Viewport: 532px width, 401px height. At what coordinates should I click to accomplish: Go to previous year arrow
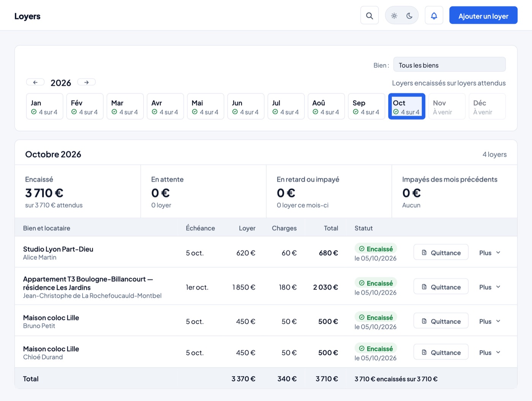pos(35,82)
